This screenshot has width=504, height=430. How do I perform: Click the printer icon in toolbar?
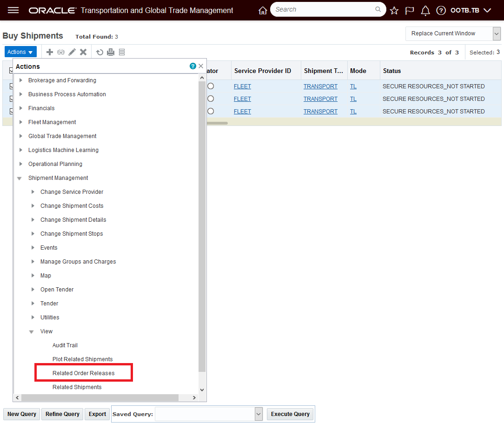[111, 52]
